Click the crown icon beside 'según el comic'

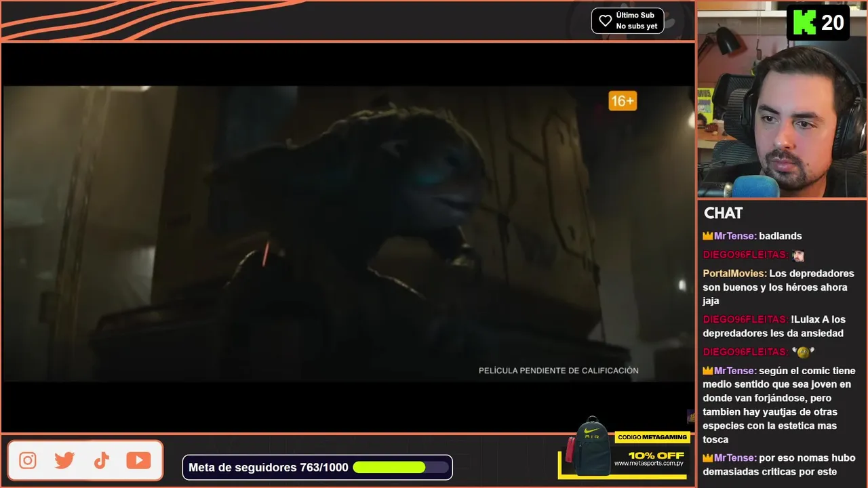tap(708, 371)
